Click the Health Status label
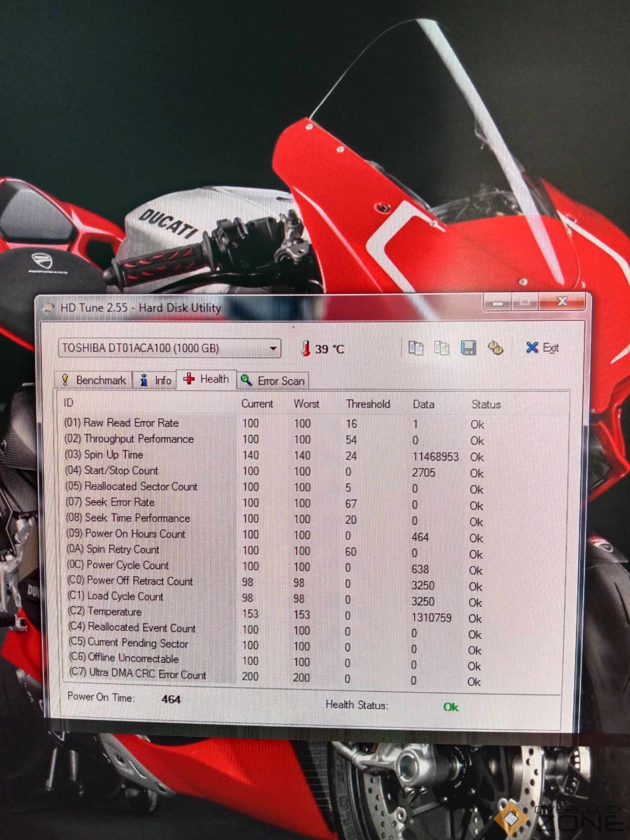Screen dimensions: 630x840 tap(356, 705)
